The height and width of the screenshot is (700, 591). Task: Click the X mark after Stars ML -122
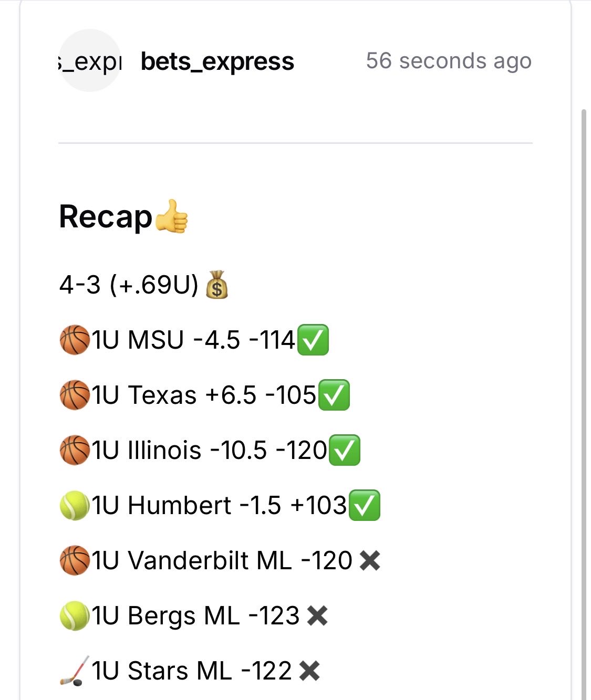click(309, 671)
